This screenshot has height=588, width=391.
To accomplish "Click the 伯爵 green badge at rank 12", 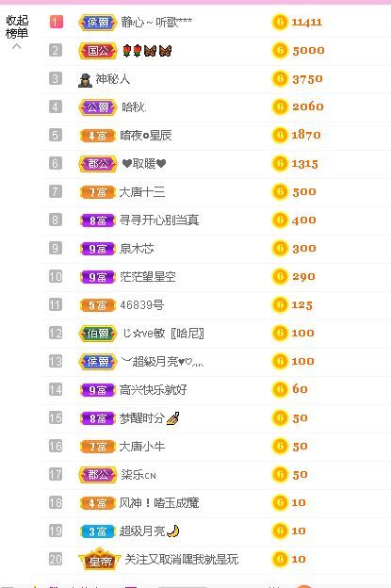I will click(x=97, y=333).
